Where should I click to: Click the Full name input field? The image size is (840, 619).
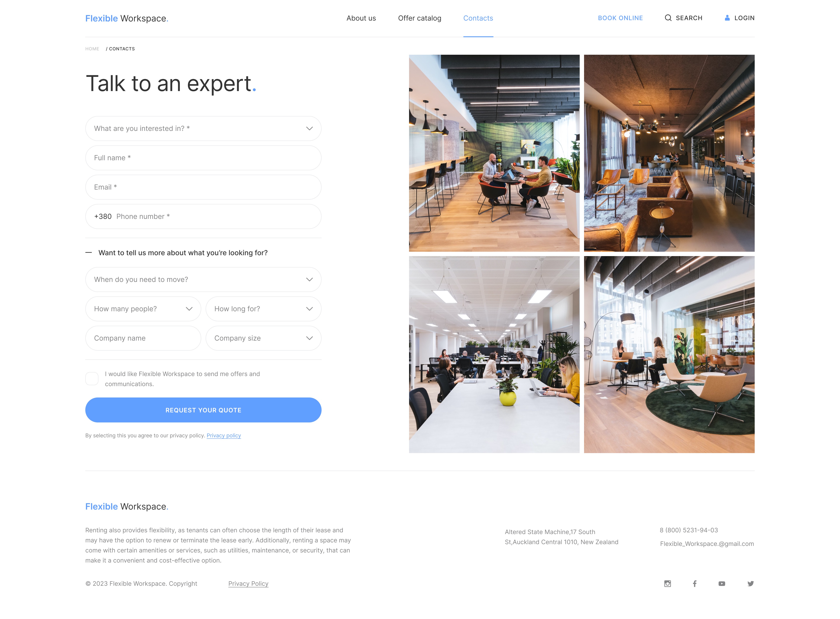tap(203, 157)
